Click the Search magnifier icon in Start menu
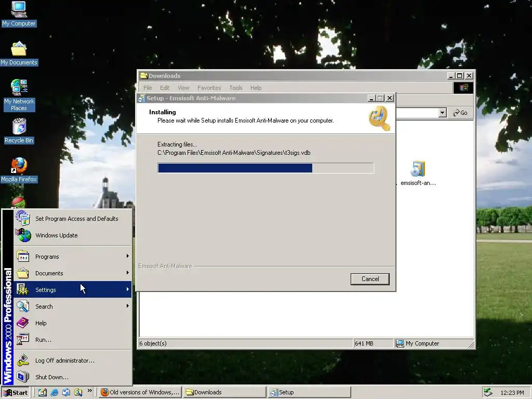This screenshot has width=532, height=399. 23,306
